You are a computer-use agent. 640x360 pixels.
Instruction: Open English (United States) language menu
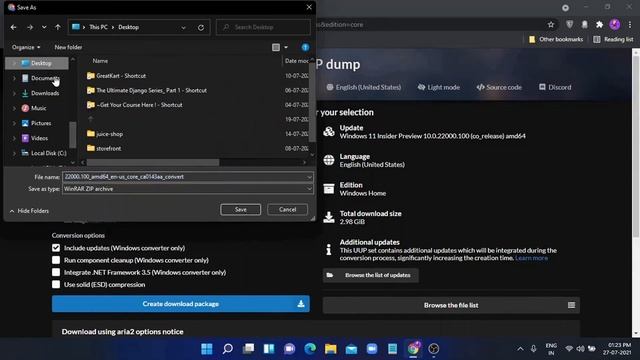click(364, 87)
